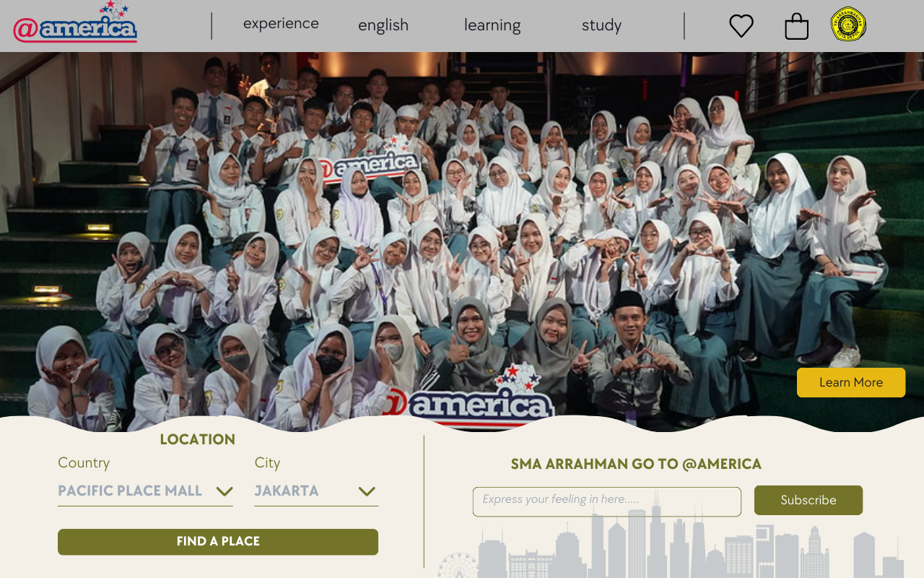The width and height of the screenshot is (924, 578).
Task: Click the Learn More button
Action: (x=851, y=382)
